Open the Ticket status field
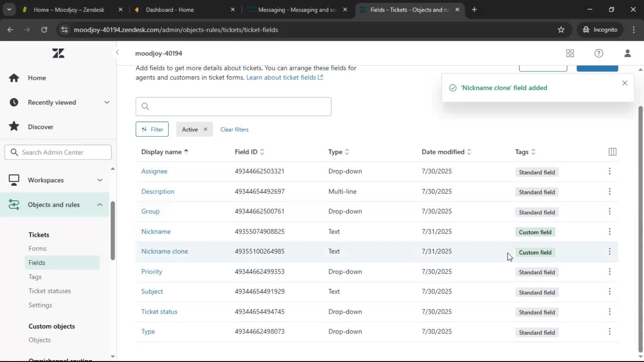Image resolution: width=644 pixels, height=362 pixels. tap(159, 312)
